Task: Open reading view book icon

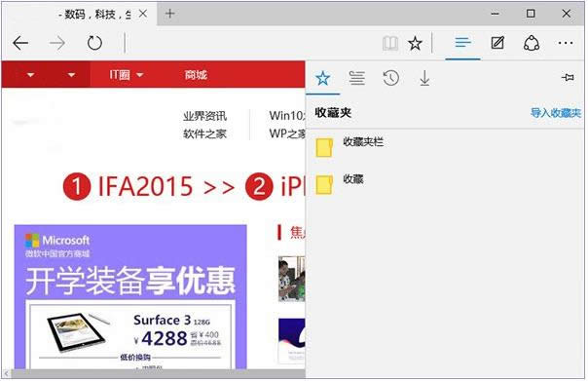Action: [390, 44]
